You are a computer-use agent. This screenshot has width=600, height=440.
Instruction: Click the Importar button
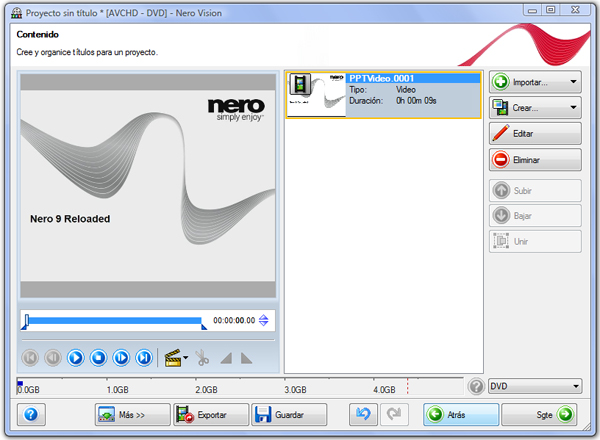click(535, 82)
